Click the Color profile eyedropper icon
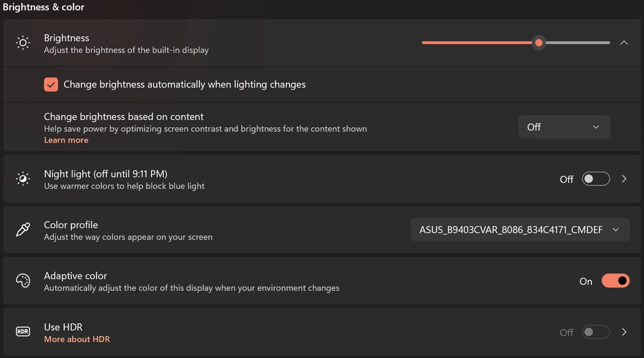 pos(23,230)
